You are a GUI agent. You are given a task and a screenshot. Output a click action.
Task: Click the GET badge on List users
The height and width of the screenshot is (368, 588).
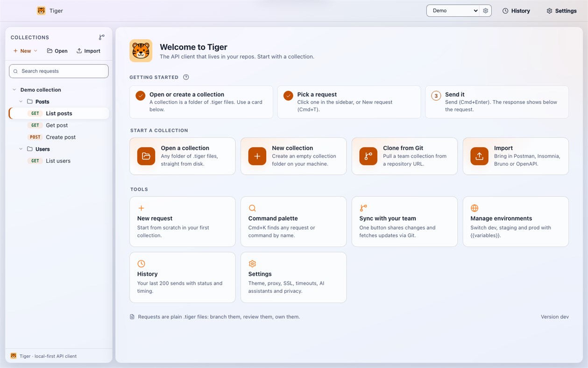point(35,161)
